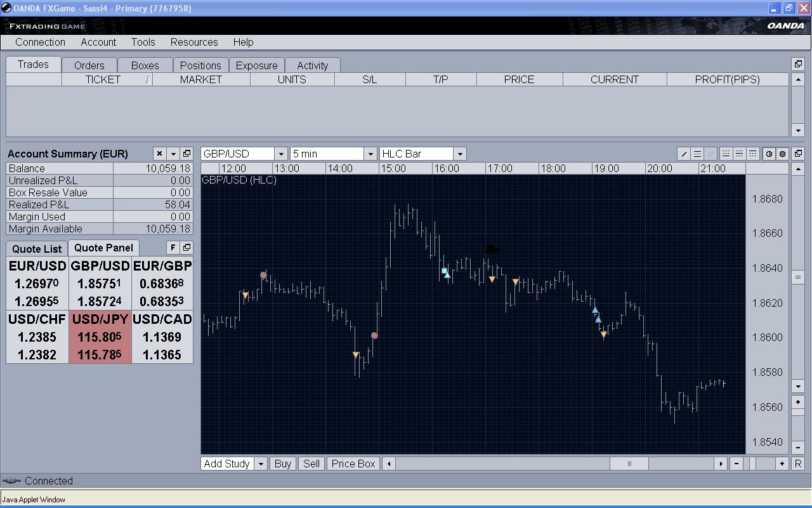Open the GBP/USD currency pair dropdown
812x508 pixels.
(x=281, y=154)
